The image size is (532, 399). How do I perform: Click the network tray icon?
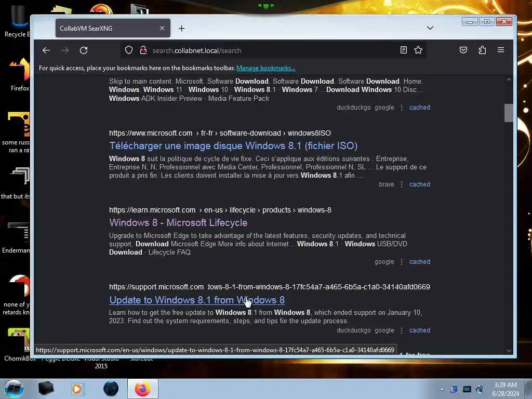tap(467, 389)
